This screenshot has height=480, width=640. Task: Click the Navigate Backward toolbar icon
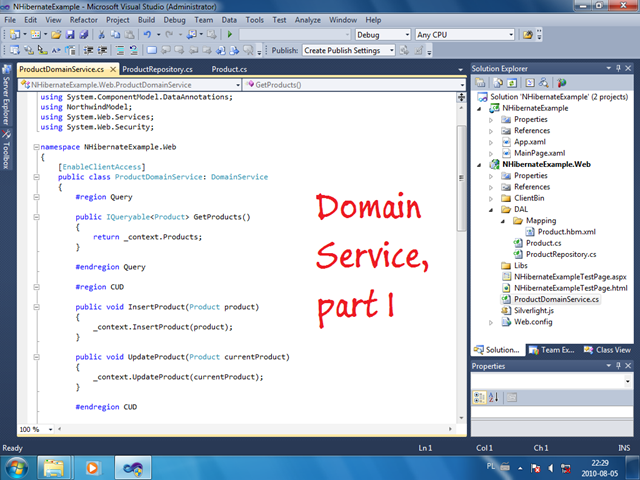[x=192, y=35]
